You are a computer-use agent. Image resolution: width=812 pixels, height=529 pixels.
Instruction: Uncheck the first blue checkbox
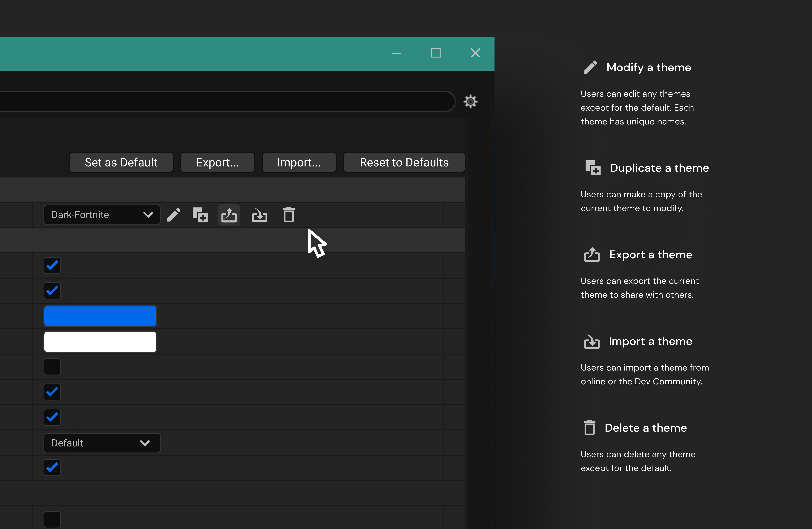pyautogui.click(x=52, y=265)
